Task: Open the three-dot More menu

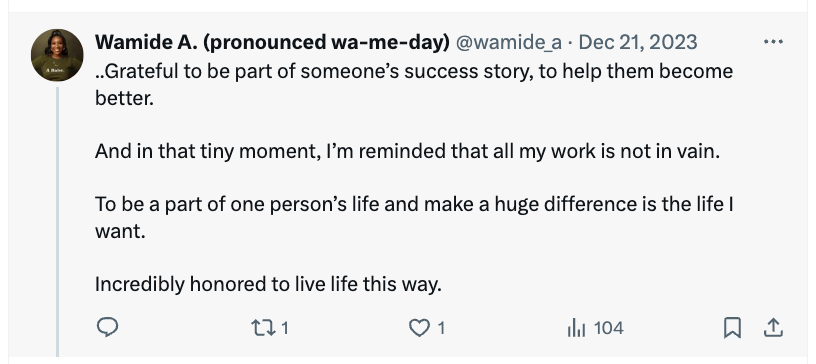Action: coord(773,42)
